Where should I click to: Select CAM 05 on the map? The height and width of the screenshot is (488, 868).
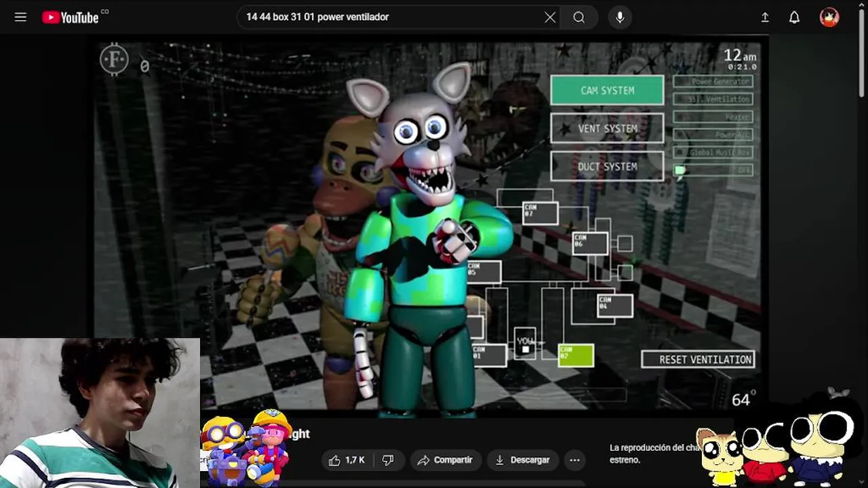[x=484, y=272]
